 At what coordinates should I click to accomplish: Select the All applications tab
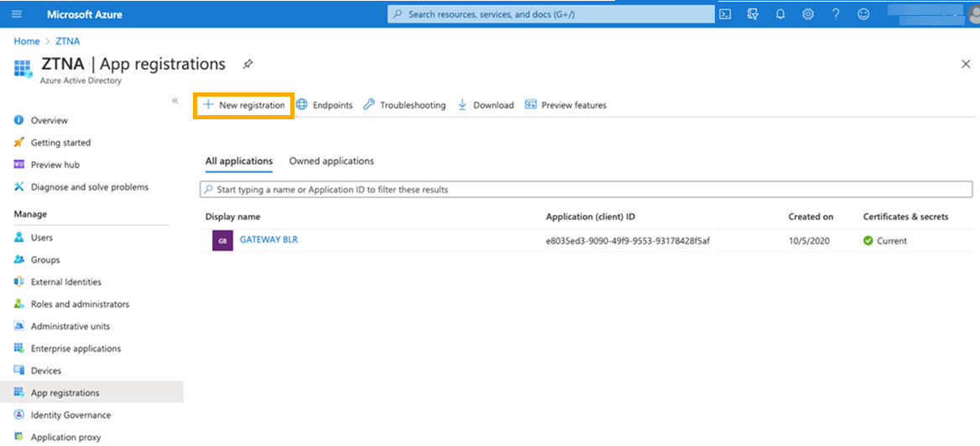(x=238, y=161)
